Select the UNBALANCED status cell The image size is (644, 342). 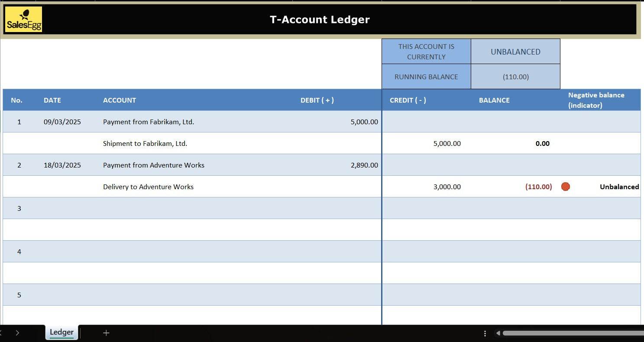(x=515, y=52)
